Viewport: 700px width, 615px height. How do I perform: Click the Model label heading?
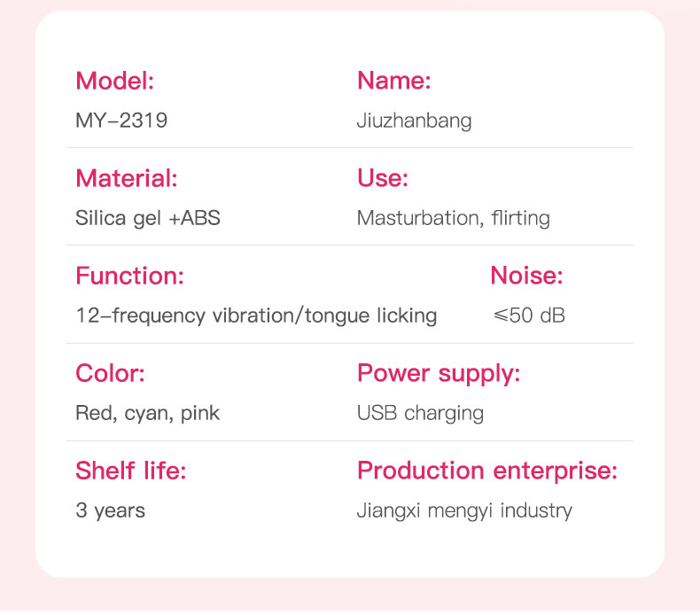pos(115,82)
